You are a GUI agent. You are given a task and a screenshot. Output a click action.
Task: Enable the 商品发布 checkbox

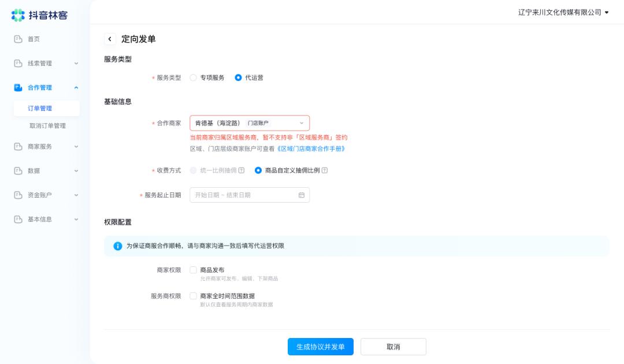(194, 270)
